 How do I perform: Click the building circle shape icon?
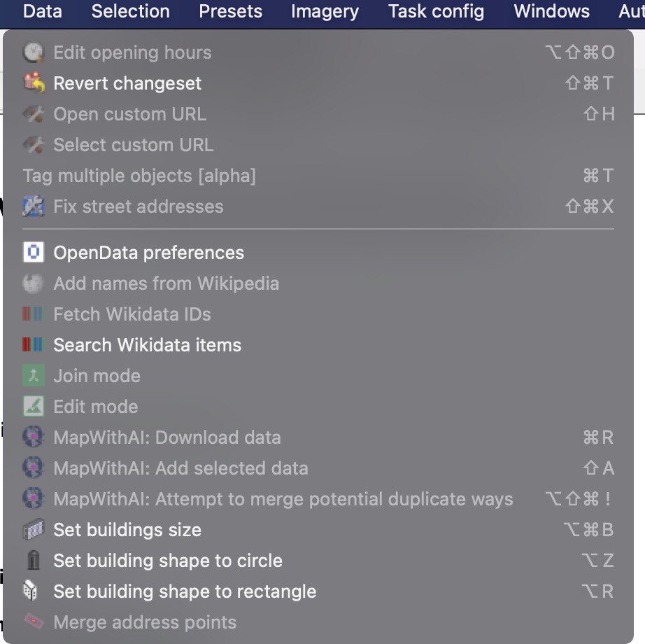[34, 560]
